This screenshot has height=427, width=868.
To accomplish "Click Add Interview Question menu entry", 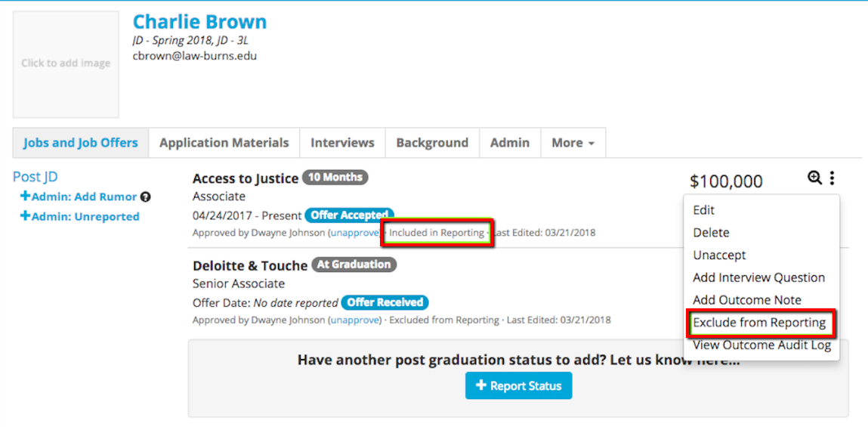I will tap(758, 277).
